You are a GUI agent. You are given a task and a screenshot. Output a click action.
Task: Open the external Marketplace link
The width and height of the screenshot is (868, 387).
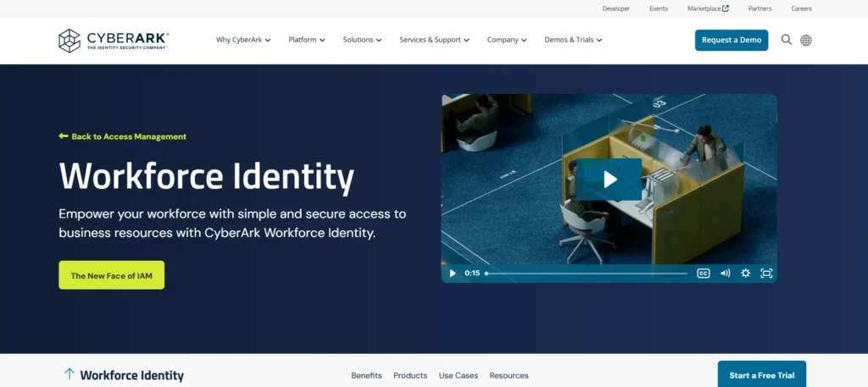click(x=708, y=8)
